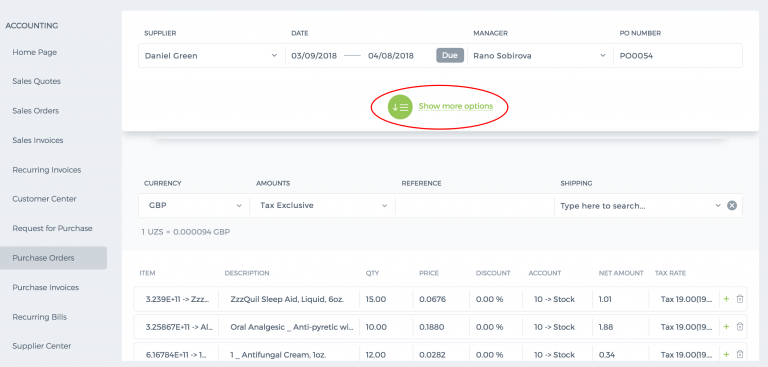
Task: Add row after Antifungal Cream line
Action: [x=726, y=354]
